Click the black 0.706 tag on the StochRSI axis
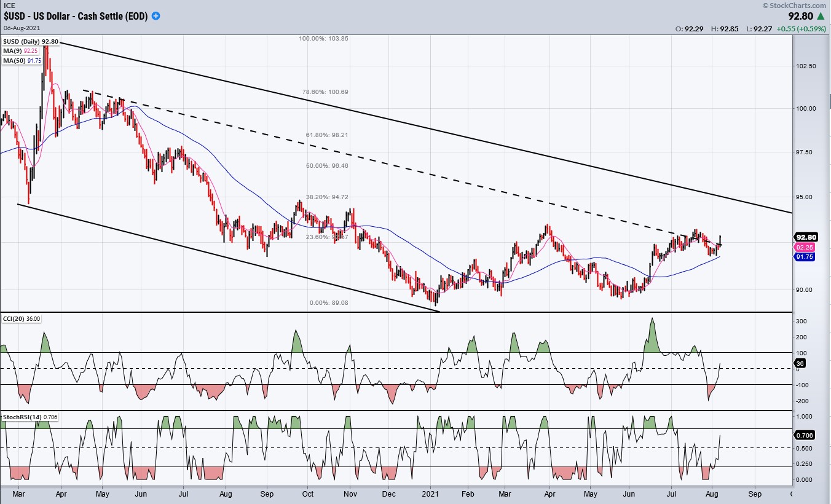831x504 pixels. [804, 436]
